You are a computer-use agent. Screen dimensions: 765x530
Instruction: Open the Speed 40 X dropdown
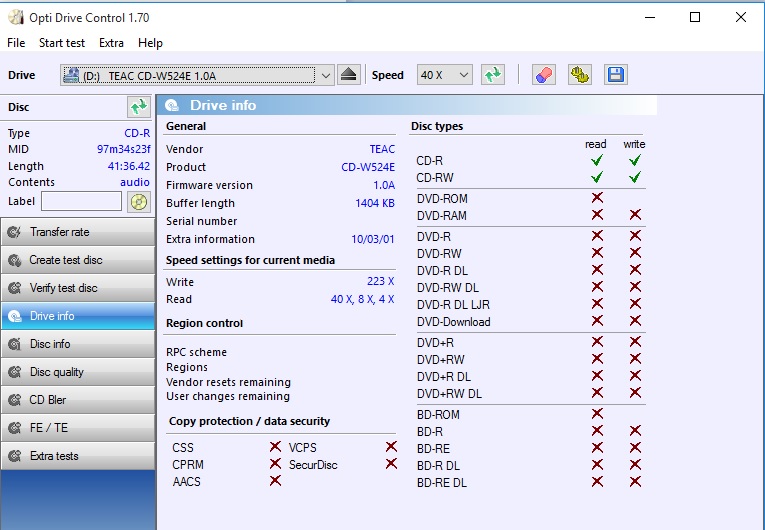444,75
